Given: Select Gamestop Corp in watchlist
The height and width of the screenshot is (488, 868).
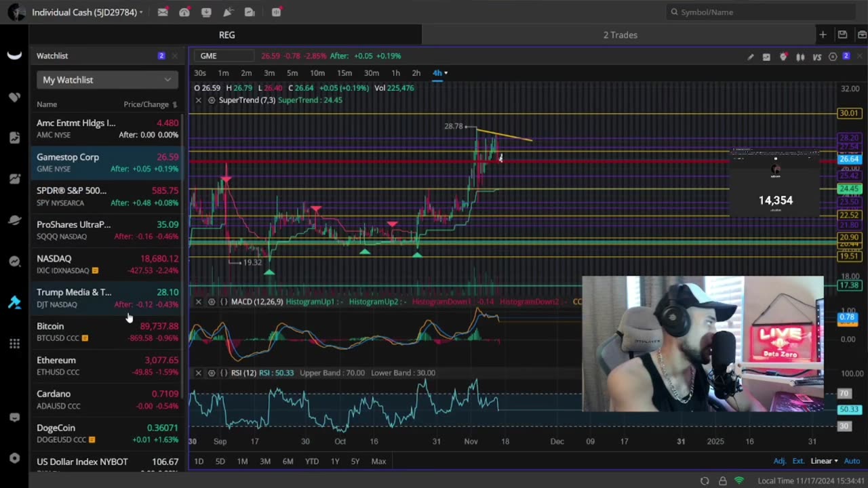Looking at the screenshot, I should click(x=107, y=163).
